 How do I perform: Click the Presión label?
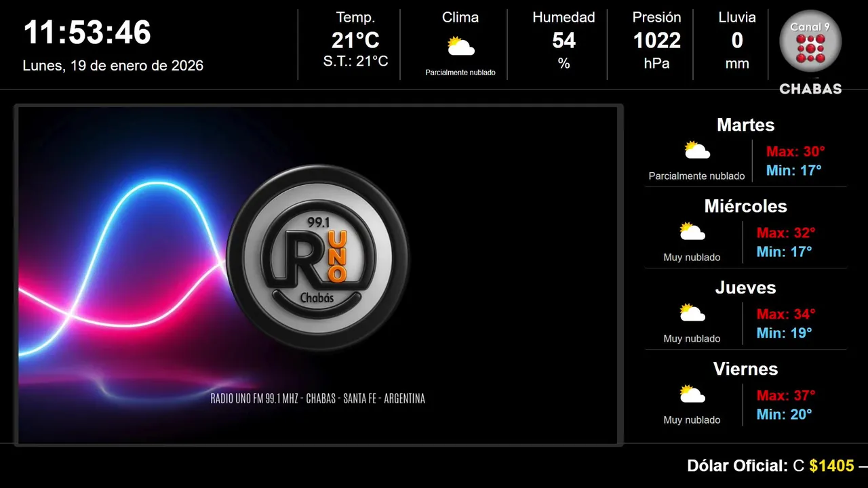point(656,18)
